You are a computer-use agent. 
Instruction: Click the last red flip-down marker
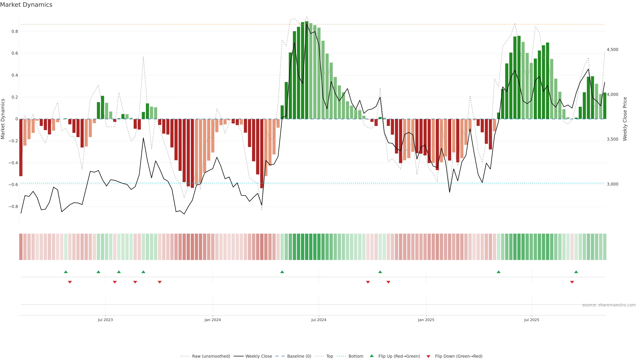coord(572,282)
